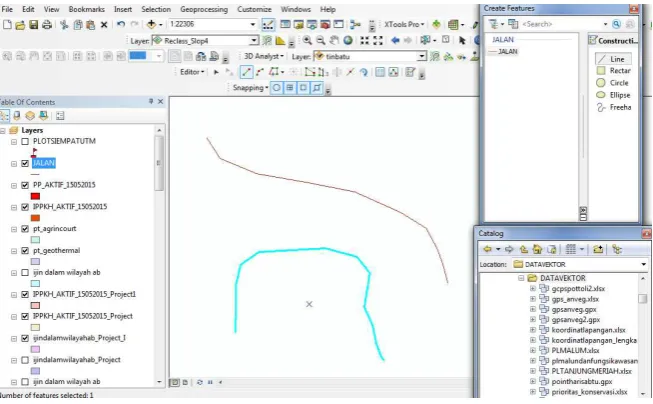The width and height of the screenshot is (653, 404).
Task: Click Fixed Zoom In icon
Action: (364, 40)
